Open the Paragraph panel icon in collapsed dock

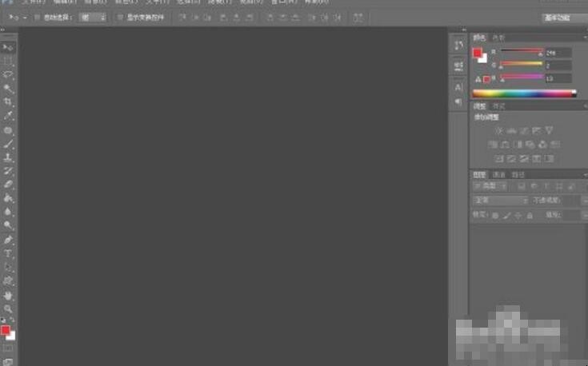pos(458,101)
